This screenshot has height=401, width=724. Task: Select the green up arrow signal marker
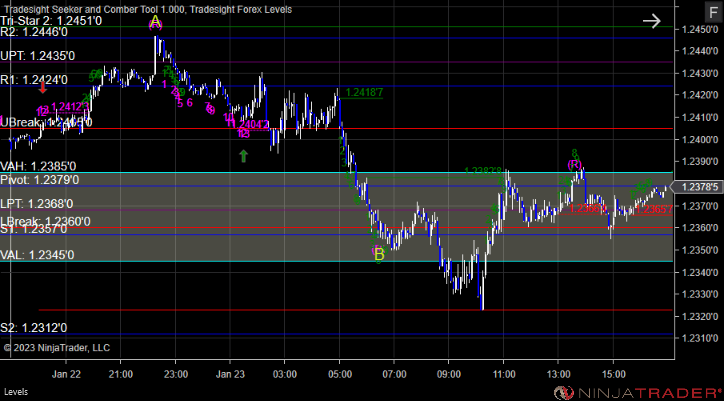tap(243, 156)
